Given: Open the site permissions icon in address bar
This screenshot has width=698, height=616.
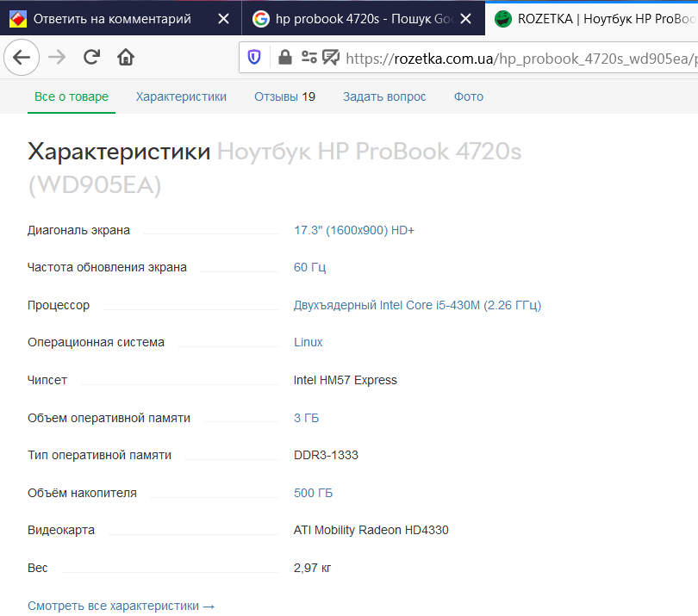Looking at the screenshot, I should [x=309, y=58].
